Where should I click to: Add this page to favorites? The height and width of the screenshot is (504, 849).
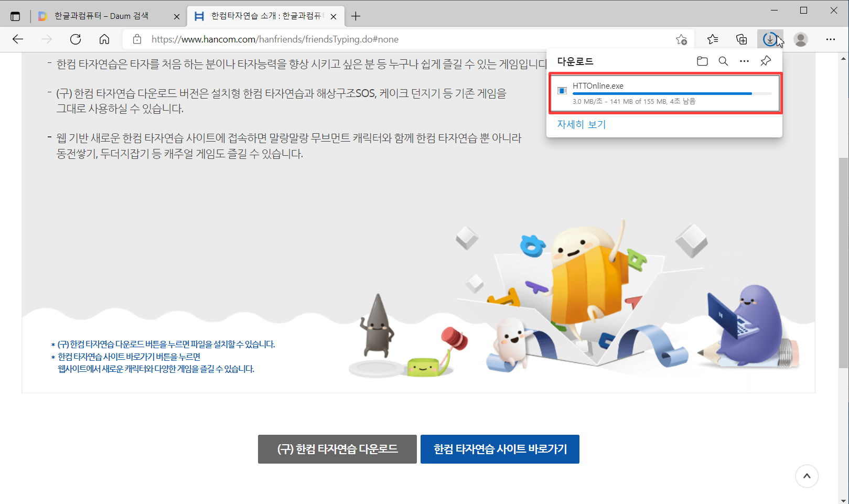(681, 39)
